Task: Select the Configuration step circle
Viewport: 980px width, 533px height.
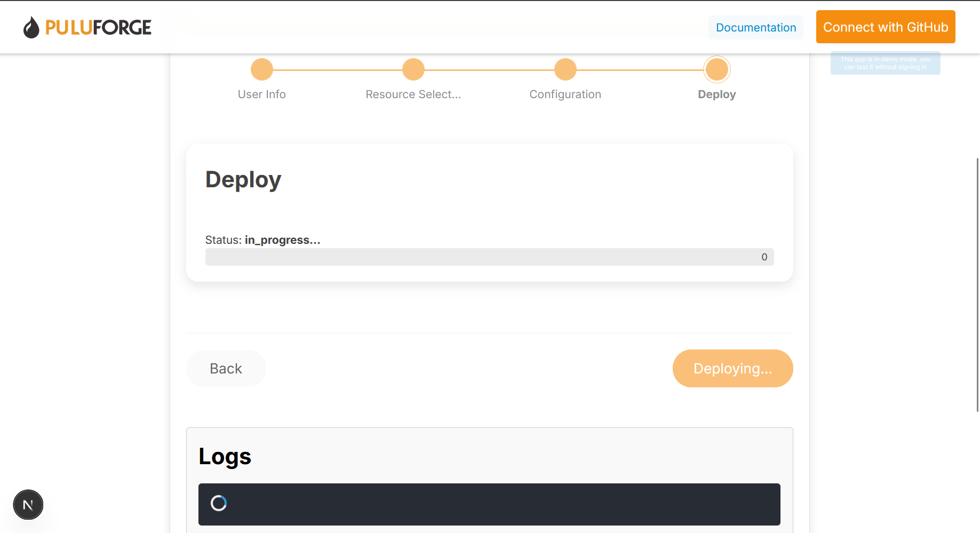Action: tap(565, 69)
